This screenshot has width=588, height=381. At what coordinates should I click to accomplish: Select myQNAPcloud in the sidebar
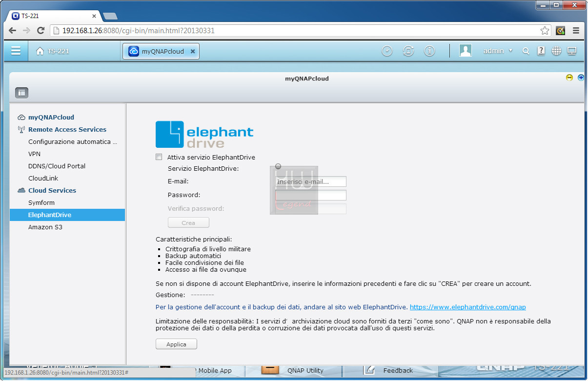point(51,117)
